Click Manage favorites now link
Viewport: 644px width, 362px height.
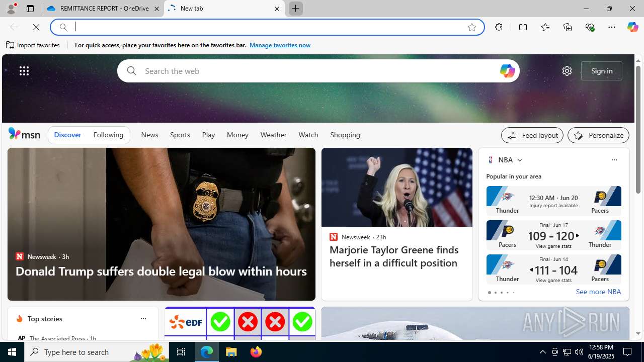[280, 45]
